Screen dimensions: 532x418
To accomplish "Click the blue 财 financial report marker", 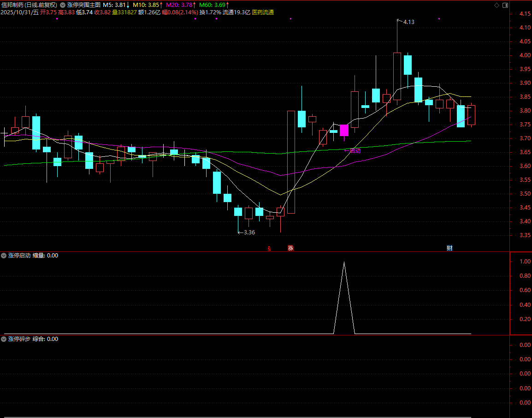I will pos(449,248).
